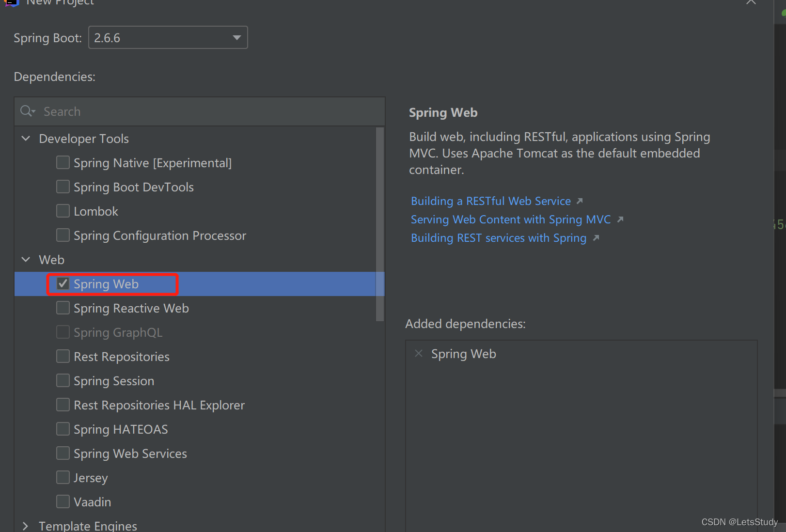Check the Jersey checkbox
The image size is (786, 532).
(63, 477)
